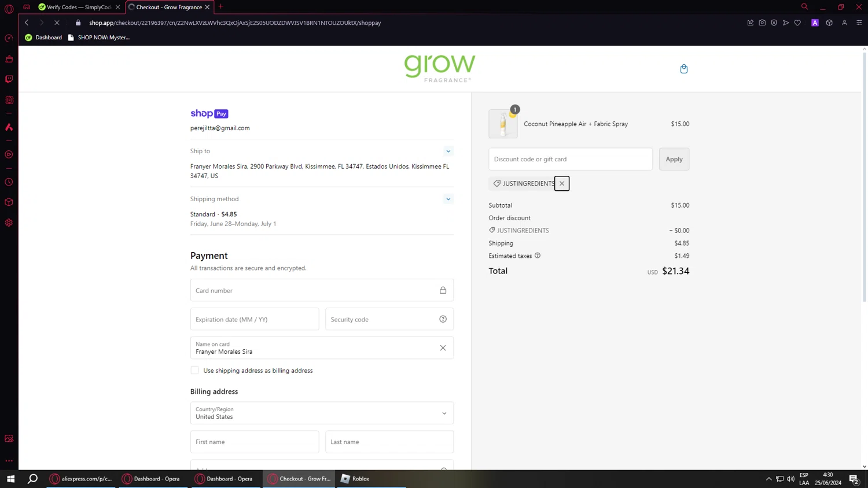Open the ad blocker shield icon

pyautogui.click(x=774, y=23)
